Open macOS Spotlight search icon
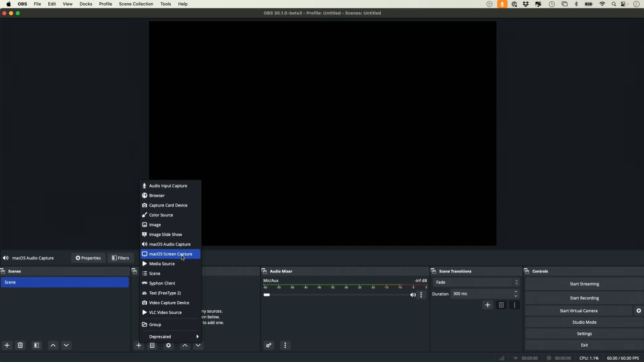Viewport: 644px width, 362px height. 614,4
